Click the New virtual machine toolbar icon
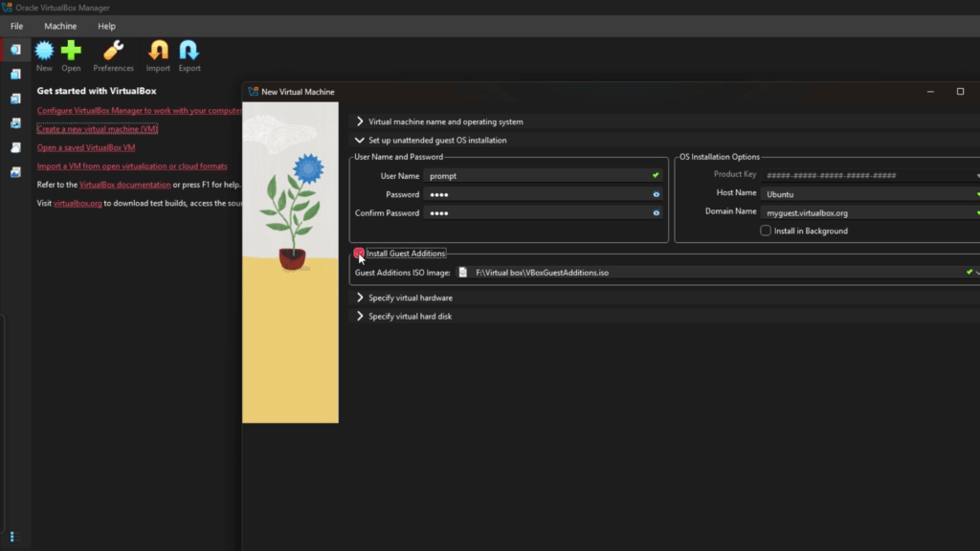The width and height of the screenshot is (980, 551). [x=44, y=52]
